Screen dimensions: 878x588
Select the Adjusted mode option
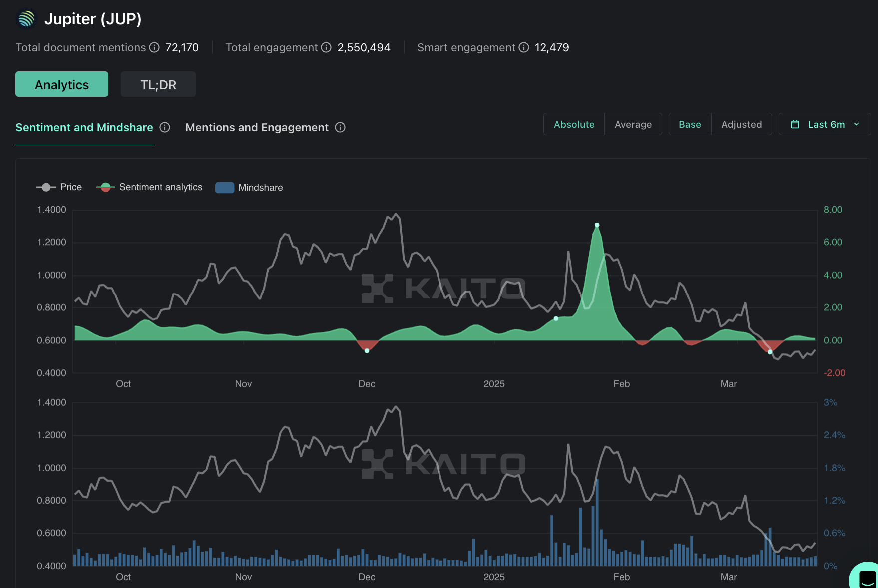click(x=742, y=124)
